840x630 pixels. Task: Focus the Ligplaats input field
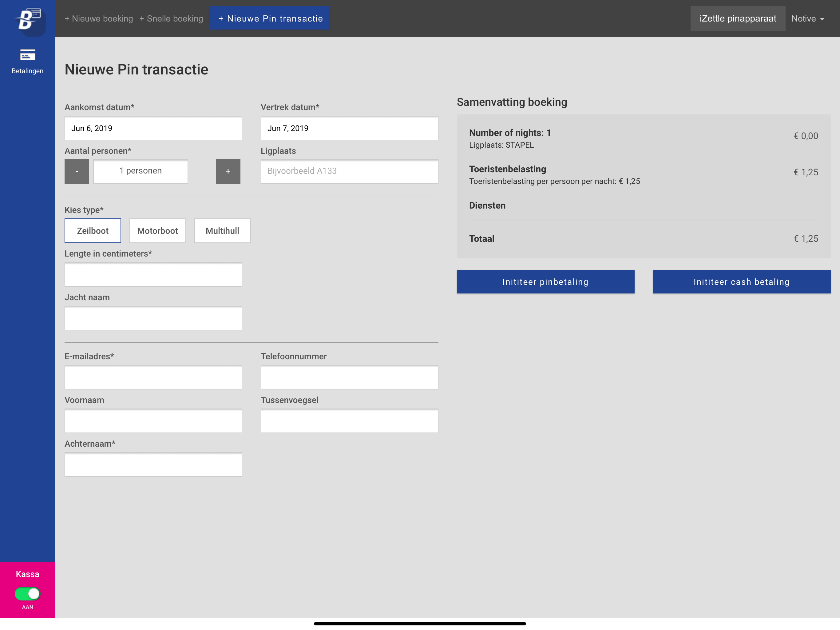[349, 171]
